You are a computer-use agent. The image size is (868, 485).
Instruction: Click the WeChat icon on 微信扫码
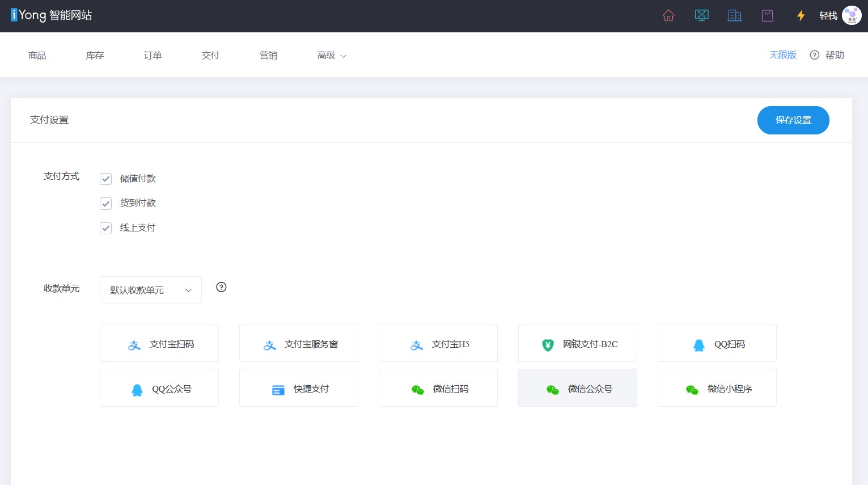click(x=418, y=390)
